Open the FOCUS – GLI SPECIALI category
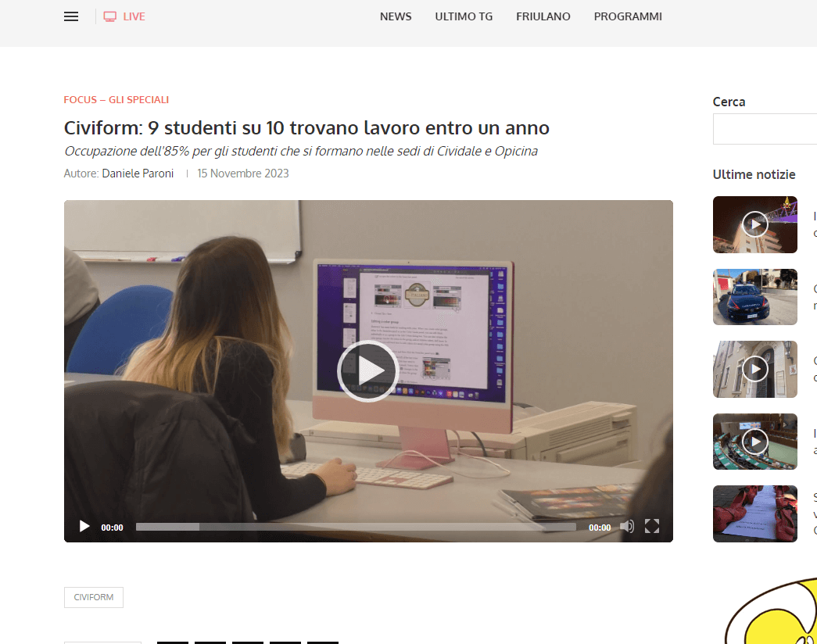817x644 pixels. tap(116, 100)
